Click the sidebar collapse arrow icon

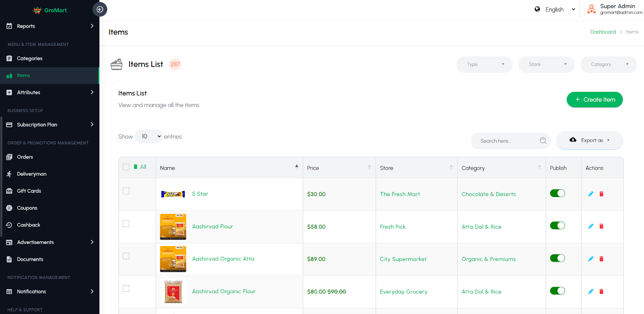[100, 9]
